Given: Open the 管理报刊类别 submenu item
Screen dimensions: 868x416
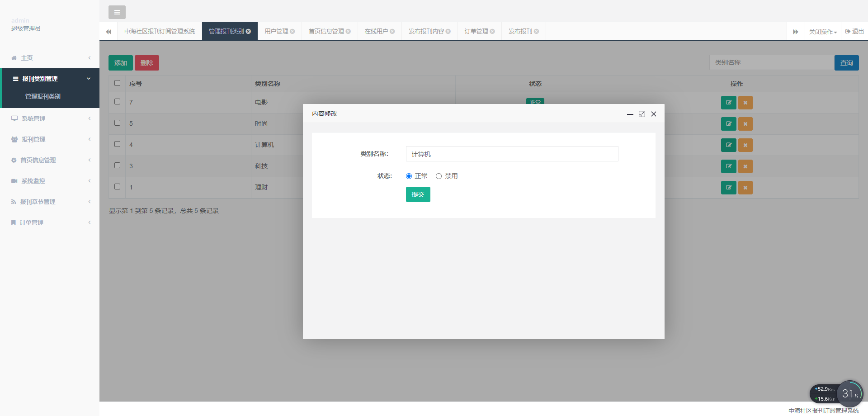Looking at the screenshot, I should [x=43, y=96].
